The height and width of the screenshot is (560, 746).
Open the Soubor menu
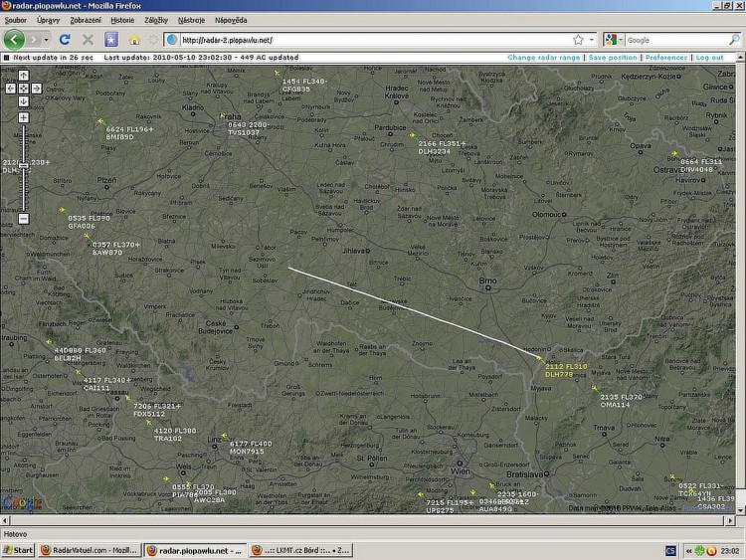15,20
